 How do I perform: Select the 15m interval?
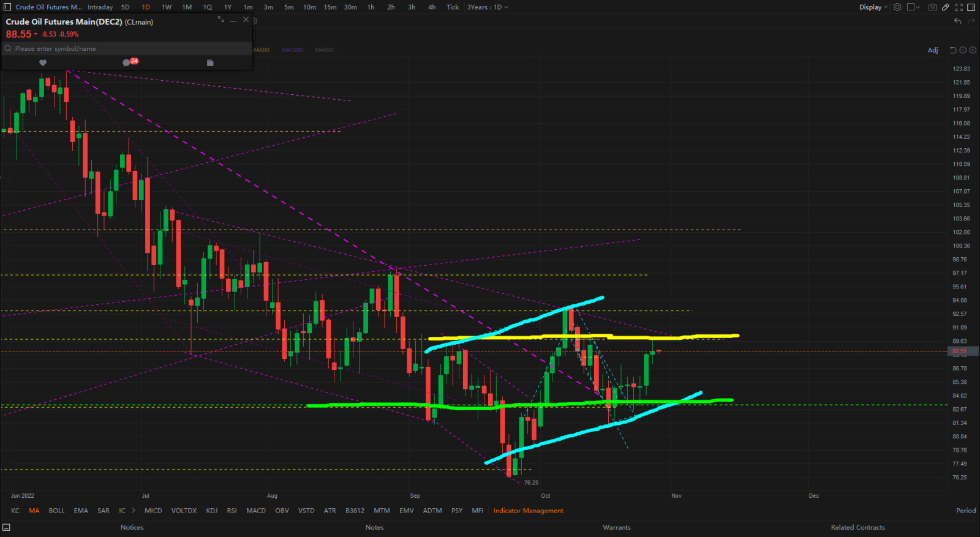tap(330, 7)
